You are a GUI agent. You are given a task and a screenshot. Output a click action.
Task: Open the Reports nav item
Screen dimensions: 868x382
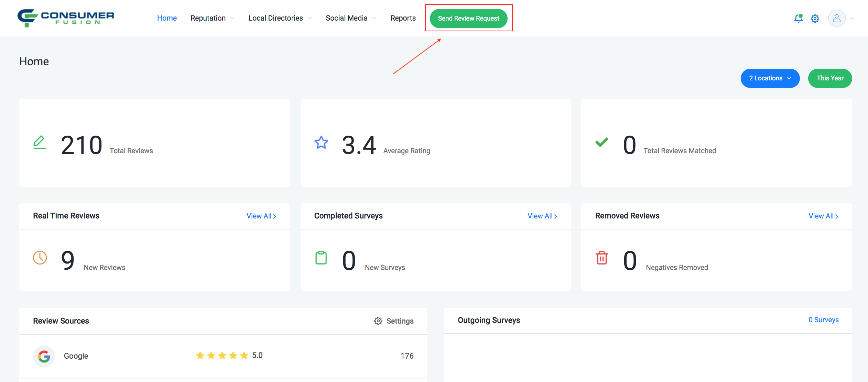[403, 18]
